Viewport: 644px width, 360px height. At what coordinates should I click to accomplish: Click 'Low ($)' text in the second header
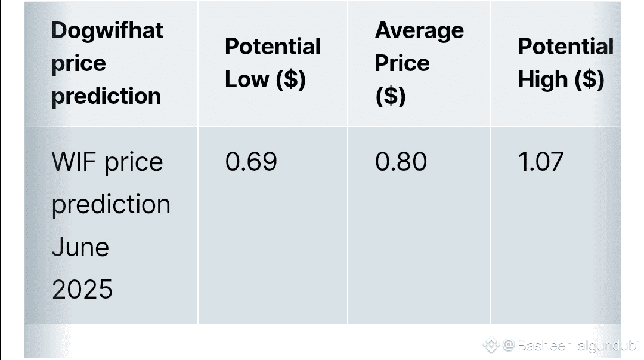click(x=265, y=79)
